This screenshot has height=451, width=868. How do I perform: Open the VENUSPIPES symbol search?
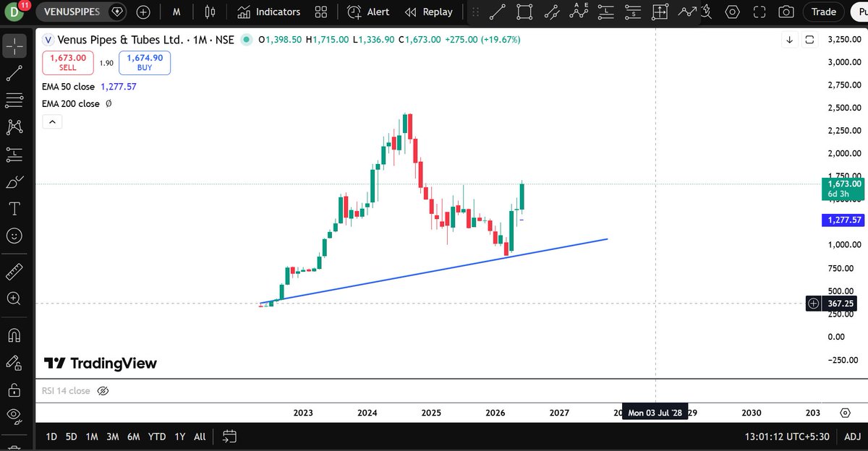[70, 12]
